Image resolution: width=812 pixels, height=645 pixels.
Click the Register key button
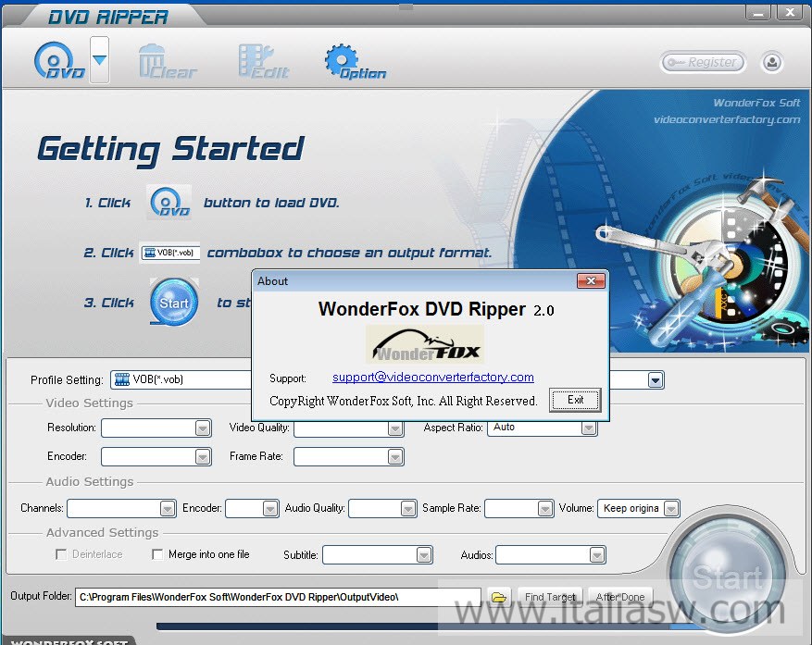[x=704, y=63]
